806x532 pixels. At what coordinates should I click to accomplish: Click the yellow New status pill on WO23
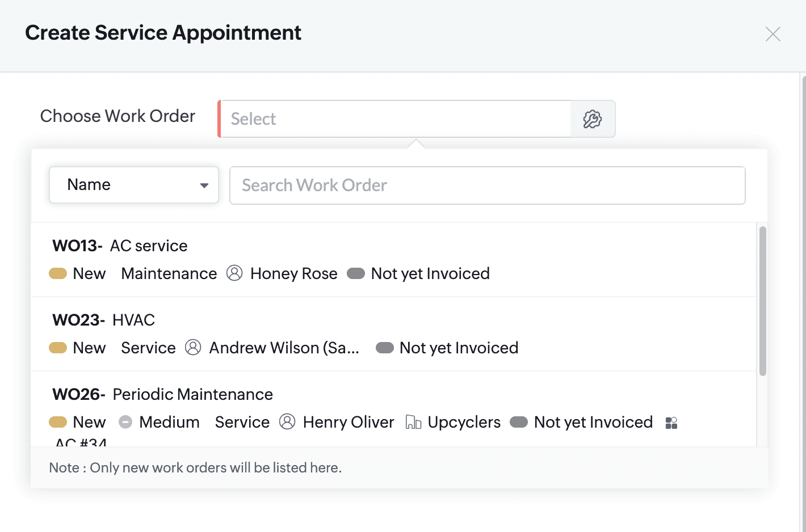click(x=58, y=348)
